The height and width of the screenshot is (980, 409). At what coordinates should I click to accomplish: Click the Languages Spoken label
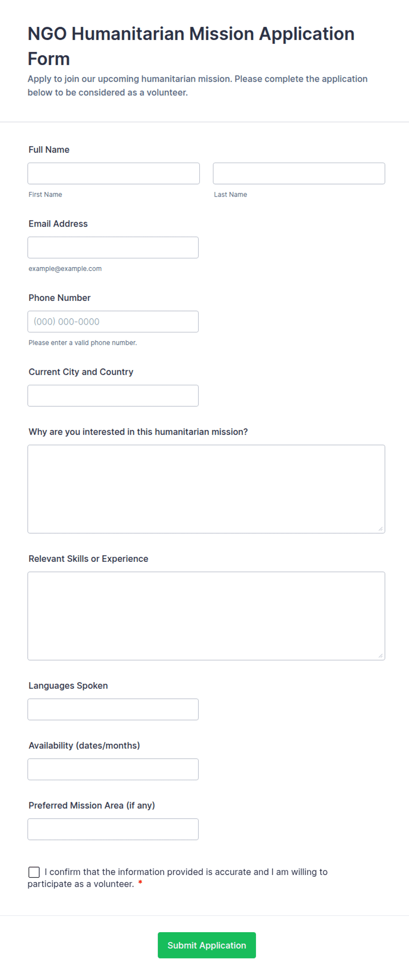(x=68, y=686)
